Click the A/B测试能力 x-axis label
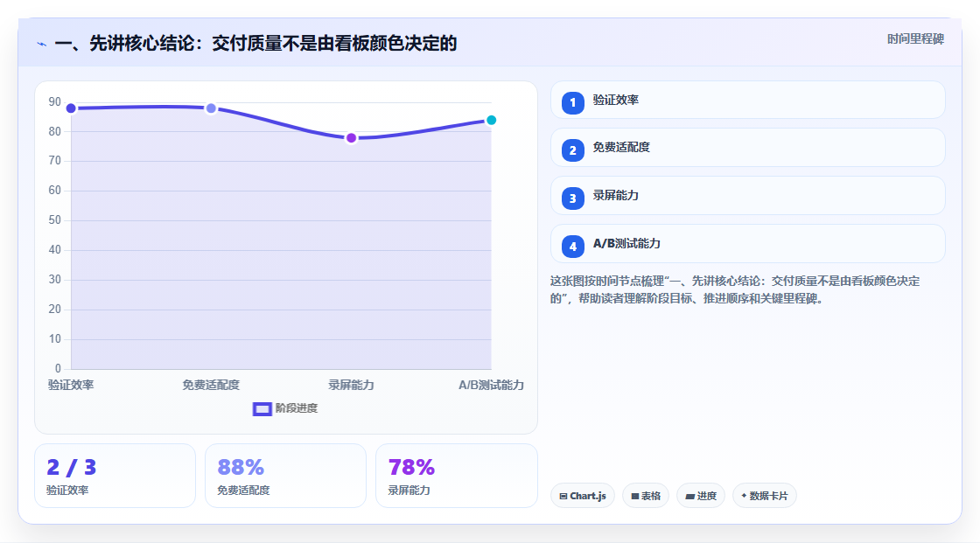Viewport: 980px width, 543px height. [x=491, y=385]
